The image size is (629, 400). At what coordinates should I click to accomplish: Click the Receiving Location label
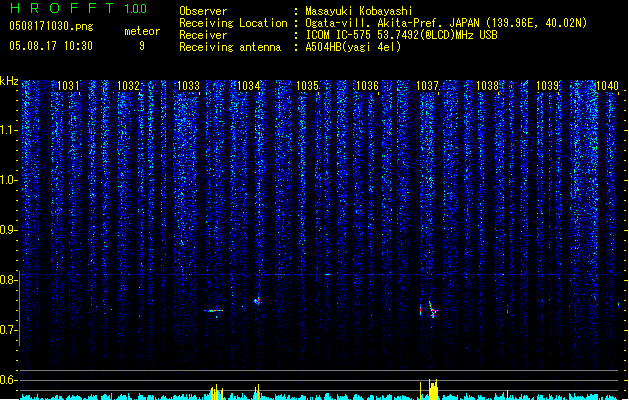coord(233,23)
